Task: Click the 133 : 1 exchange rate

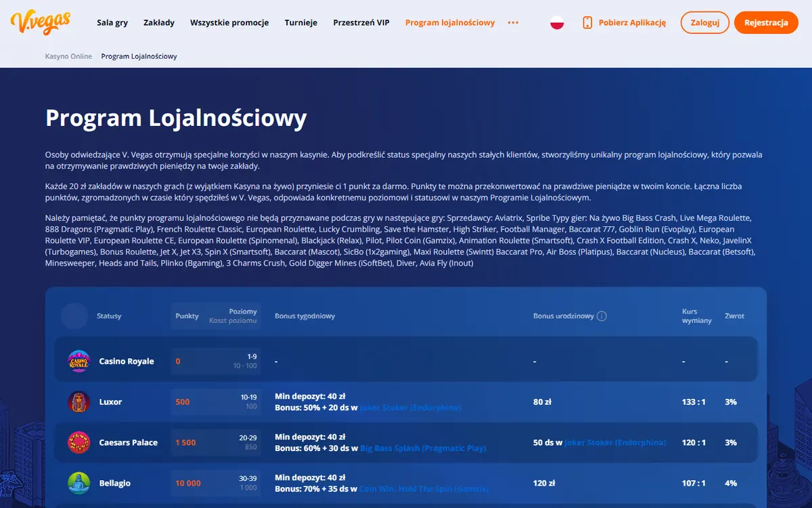Action: point(694,402)
